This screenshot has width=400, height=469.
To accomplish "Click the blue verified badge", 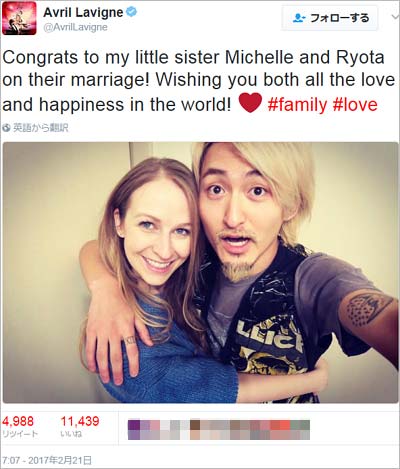I will point(131,12).
